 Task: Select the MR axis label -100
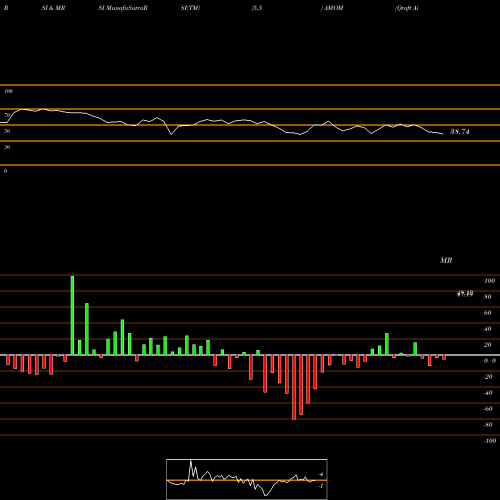coord(490,441)
